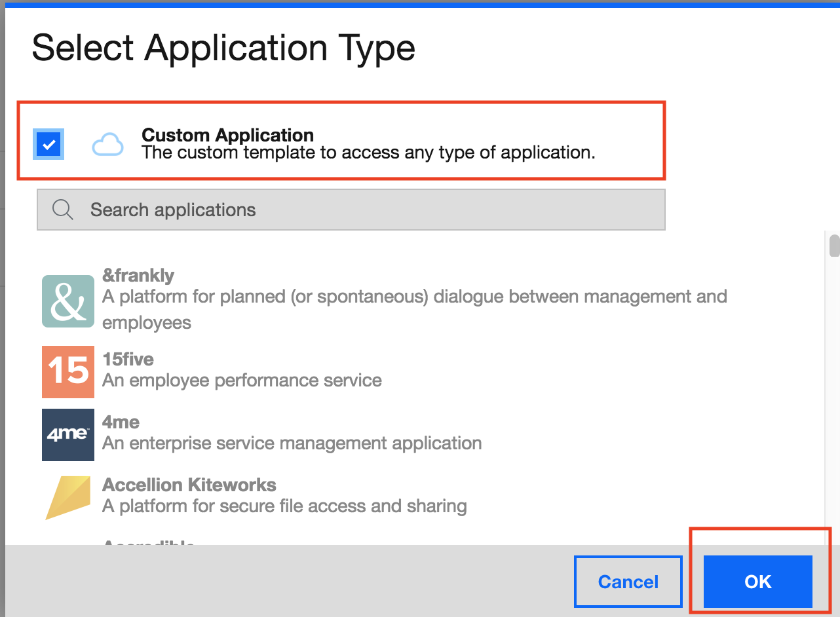Click the &frankly dialogue platform description
Image resolution: width=840 pixels, height=617 pixels.
(x=415, y=309)
